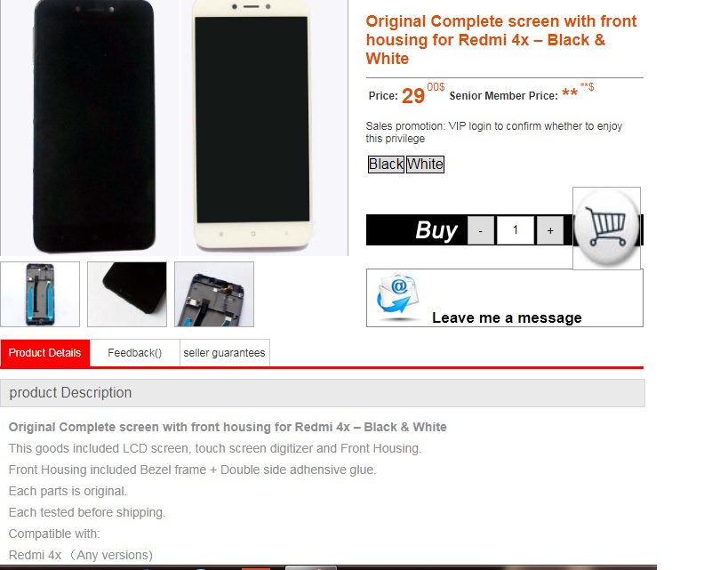Viewport: 728px width, 570px height.
Task: Increase quantity with the plus button
Action: (550, 230)
